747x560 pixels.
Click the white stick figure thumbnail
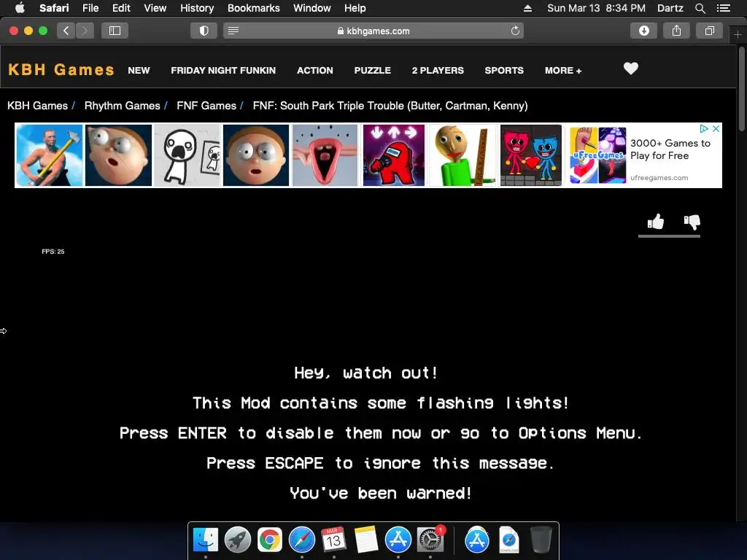coord(187,155)
